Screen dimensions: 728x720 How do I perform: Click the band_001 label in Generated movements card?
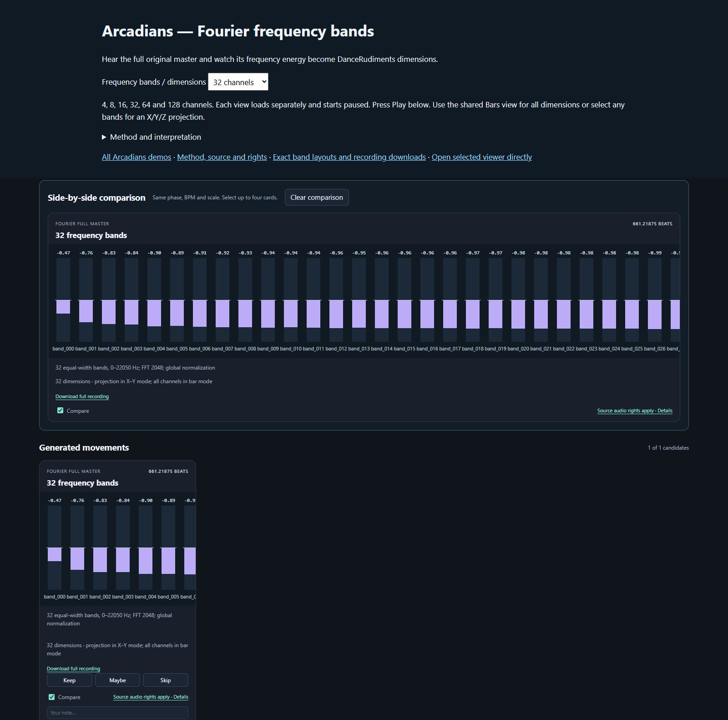click(77, 597)
